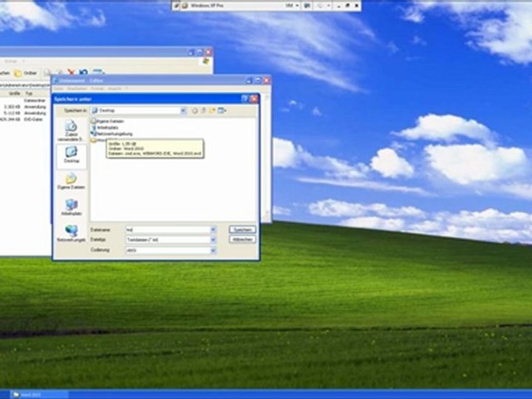532x399 pixels.
Task: Open the VM dropdown in top toolbar
Action: tap(291, 6)
